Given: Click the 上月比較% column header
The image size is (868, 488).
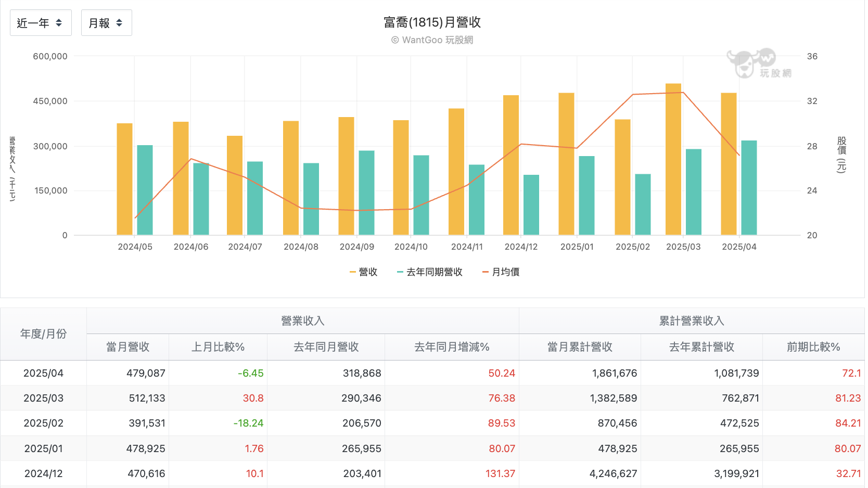Looking at the screenshot, I should click(218, 347).
